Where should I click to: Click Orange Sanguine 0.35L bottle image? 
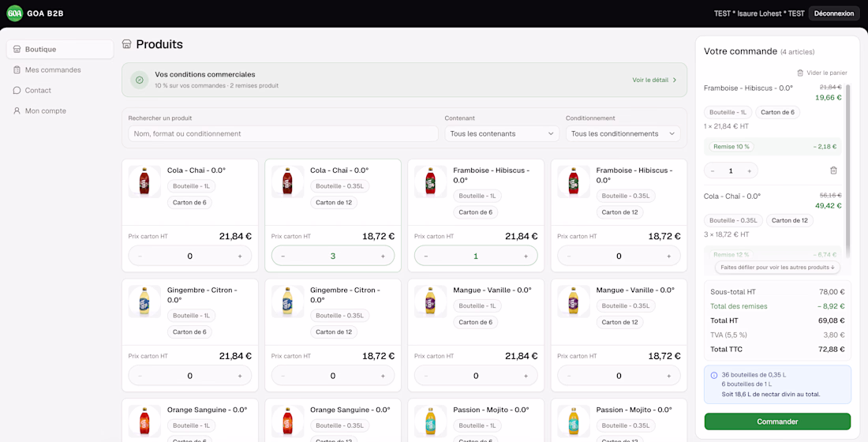click(x=287, y=421)
